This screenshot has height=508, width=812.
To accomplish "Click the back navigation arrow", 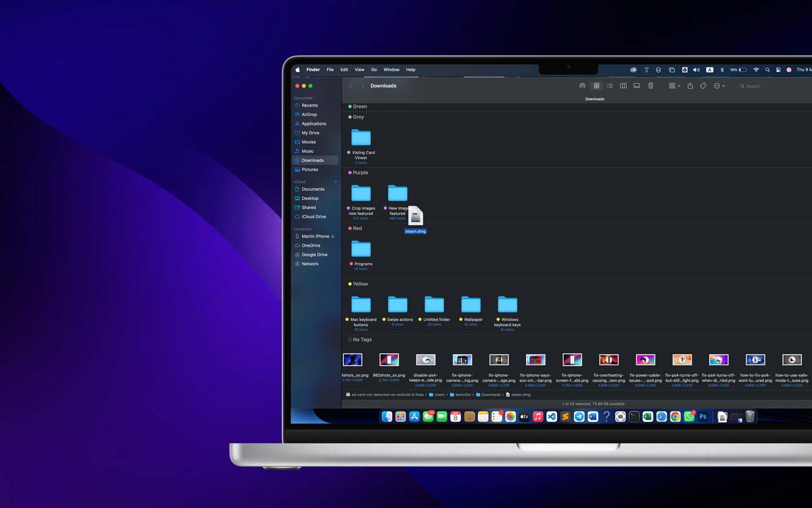I will coord(351,86).
